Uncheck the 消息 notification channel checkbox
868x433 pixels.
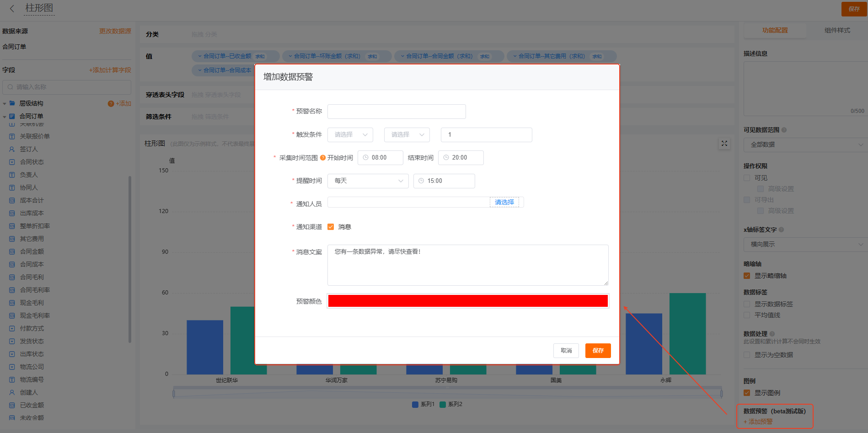(331, 227)
